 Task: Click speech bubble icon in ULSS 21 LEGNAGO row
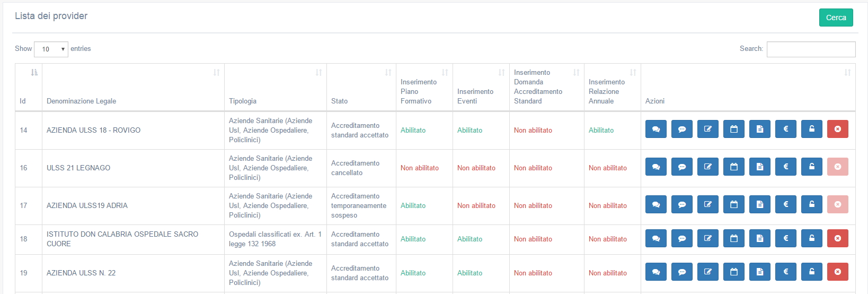(681, 167)
